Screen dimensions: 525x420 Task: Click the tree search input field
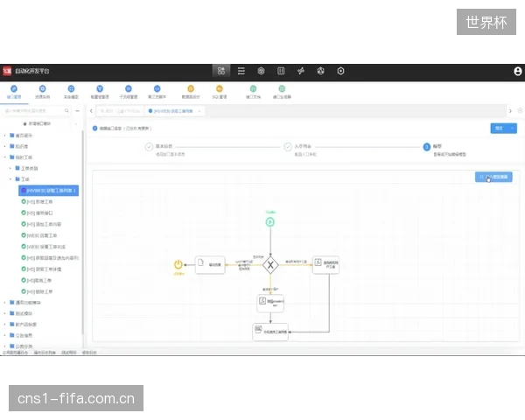33,110
